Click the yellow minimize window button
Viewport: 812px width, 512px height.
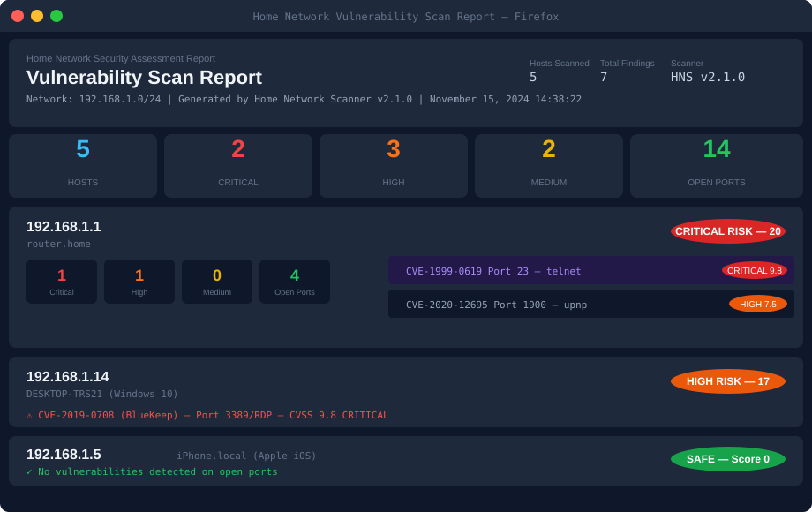point(37,16)
